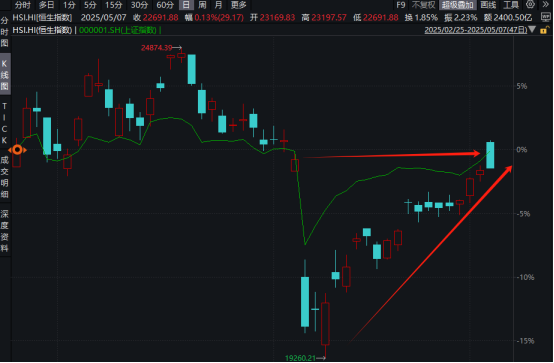
Task: Click the date 2025/05/07 in quote row
Action: [104, 17]
